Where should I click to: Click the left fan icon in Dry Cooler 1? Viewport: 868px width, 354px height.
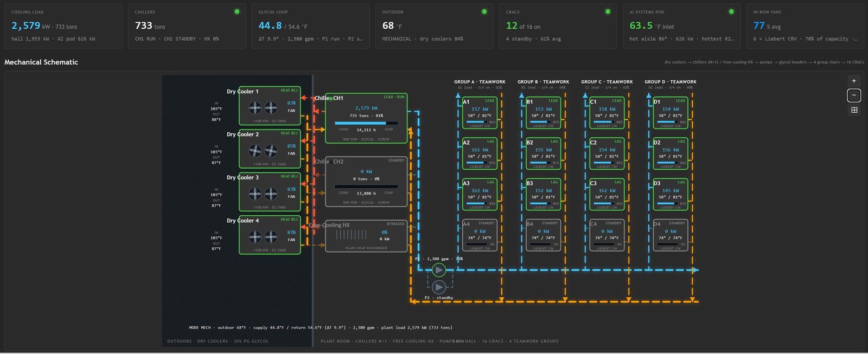[x=255, y=107]
